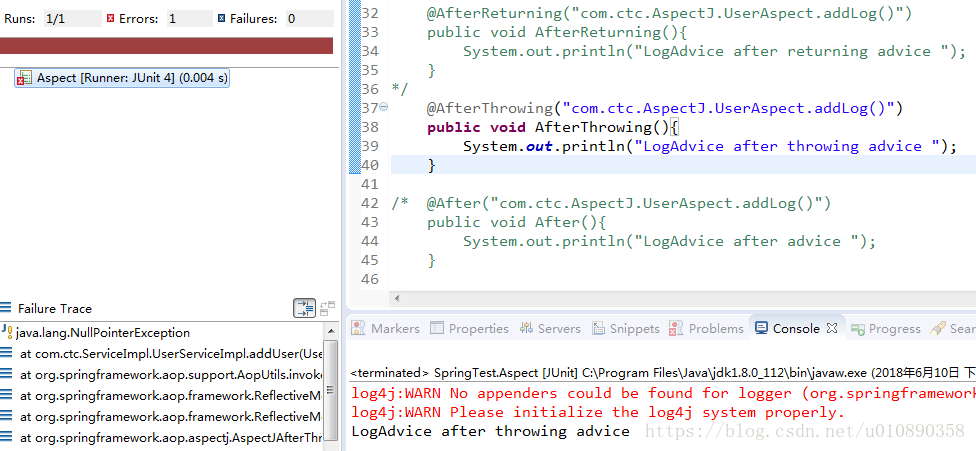The width and height of the screenshot is (976, 451).
Task: Select the java.lang.NullPointerException trace line
Action: (103, 333)
